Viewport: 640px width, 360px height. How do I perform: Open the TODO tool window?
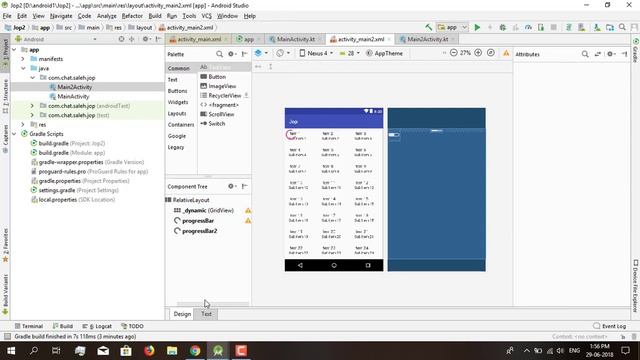tap(132, 326)
